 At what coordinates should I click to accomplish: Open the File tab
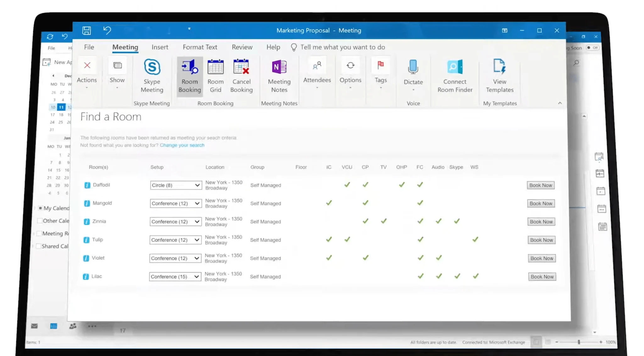tap(89, 47)
